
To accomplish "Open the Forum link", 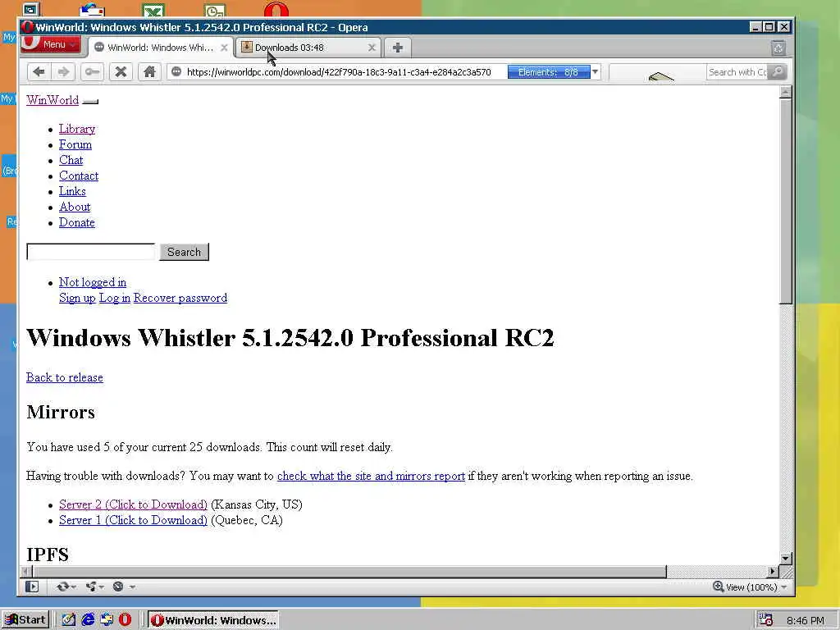I will [75, 144].
